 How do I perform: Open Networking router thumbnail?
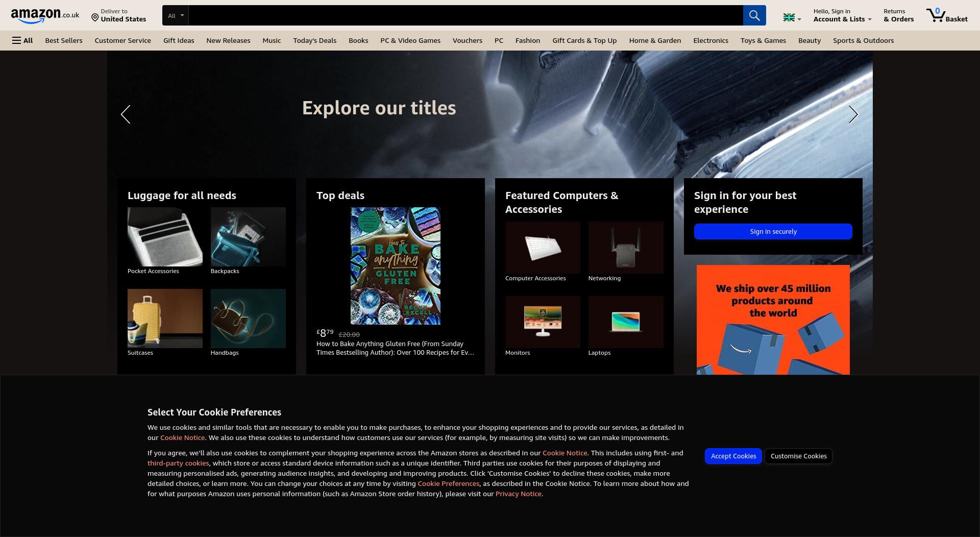coord(626,248)
